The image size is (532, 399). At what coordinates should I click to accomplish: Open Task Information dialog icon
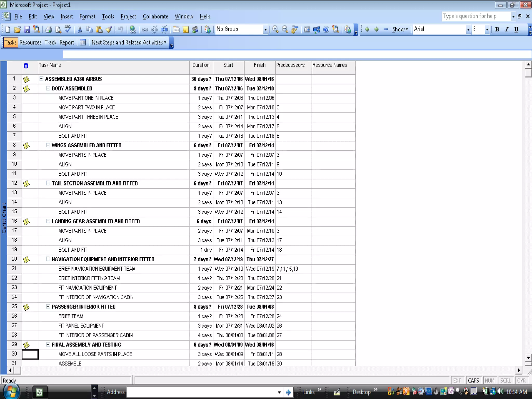tap(176, 30)
